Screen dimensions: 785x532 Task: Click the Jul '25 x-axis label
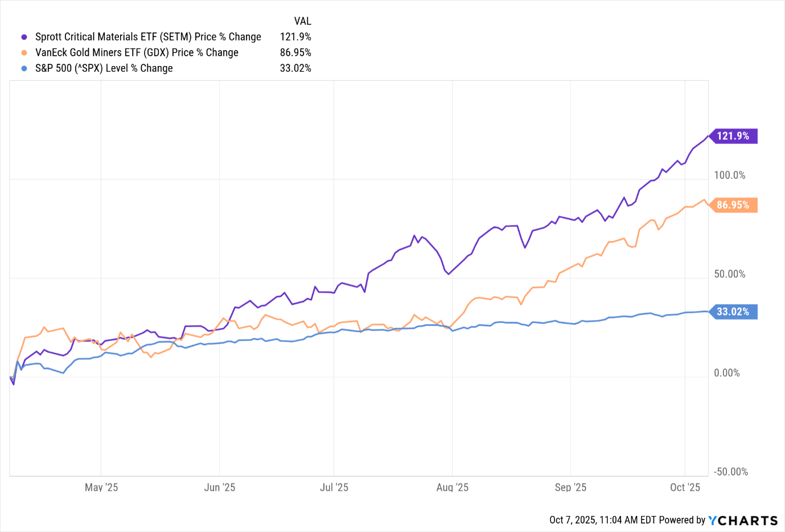coord(334,488)
